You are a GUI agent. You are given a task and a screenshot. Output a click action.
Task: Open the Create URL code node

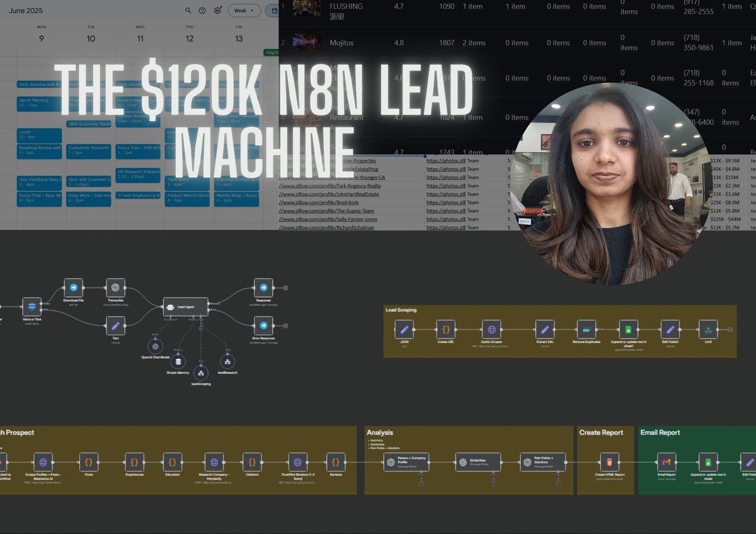coord(445,329)
